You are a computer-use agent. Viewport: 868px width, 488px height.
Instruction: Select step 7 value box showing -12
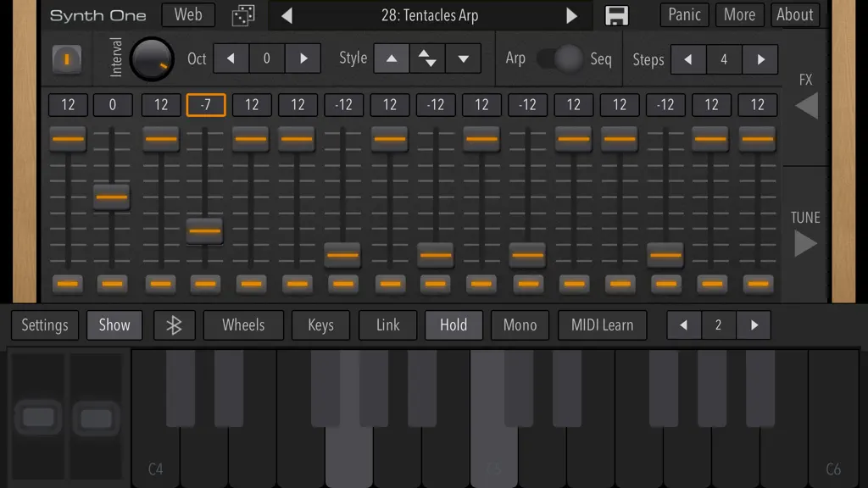344,105
